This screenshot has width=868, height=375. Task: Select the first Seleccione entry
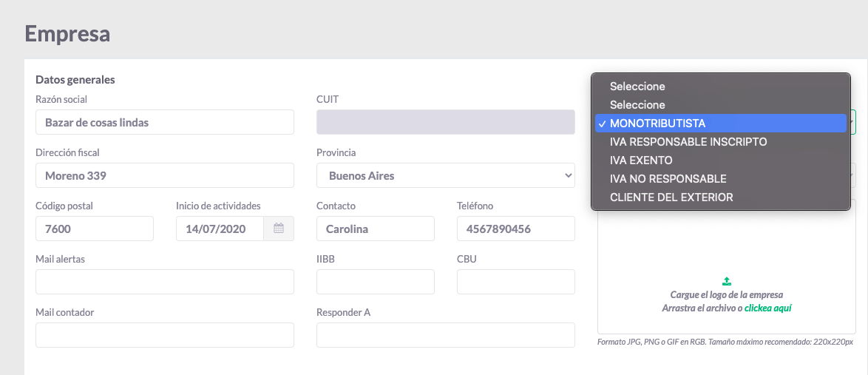pyautogui.click(x=721, y=87)
